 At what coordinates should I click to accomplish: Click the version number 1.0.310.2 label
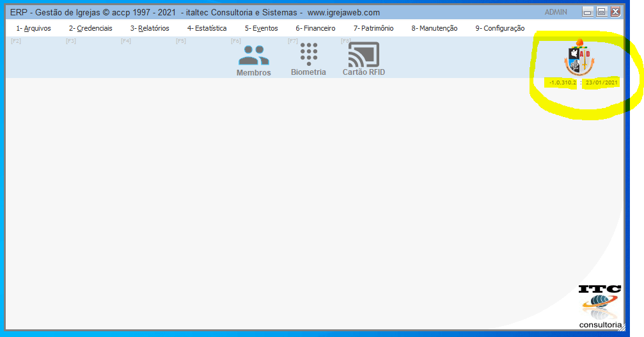(563, 82)
